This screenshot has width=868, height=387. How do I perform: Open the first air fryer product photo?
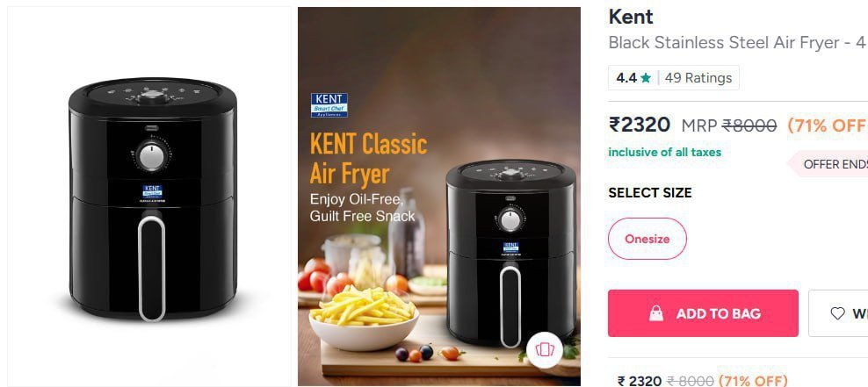148,197
